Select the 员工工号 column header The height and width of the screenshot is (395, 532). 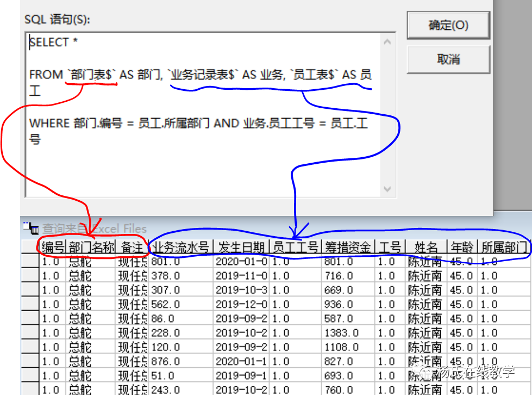pos(295,247)
